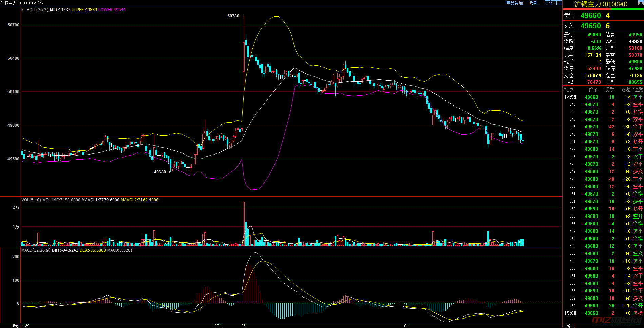Click the 沪铜主力 (010090) <5分> chart title

click(x=22, y=3)
